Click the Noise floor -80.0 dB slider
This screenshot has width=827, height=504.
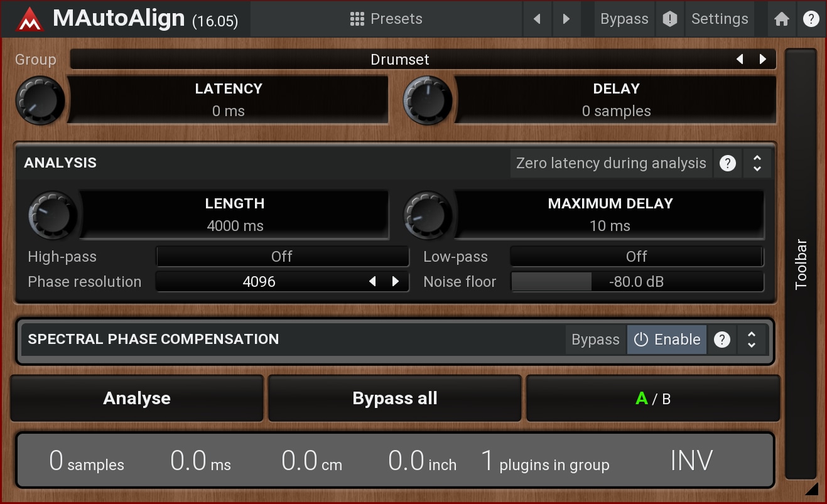pos(637,282)
